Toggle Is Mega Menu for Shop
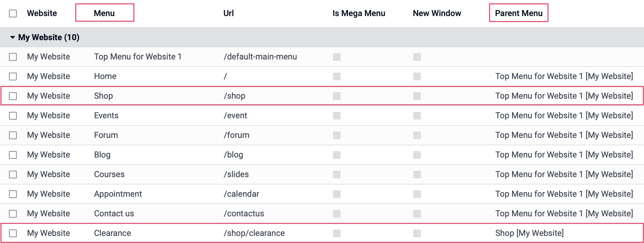644x243 pixels. coord(337,96)
